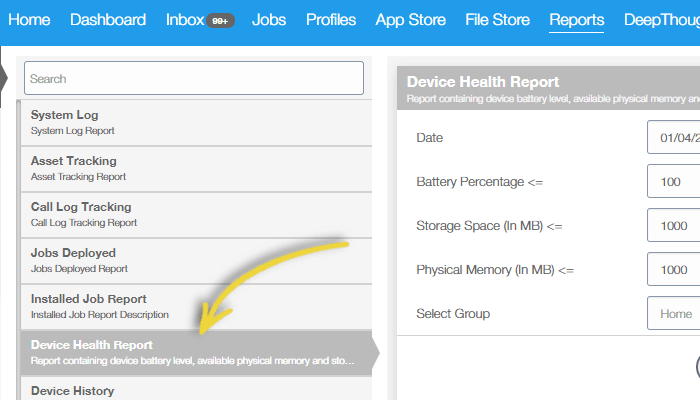Select the Installed Job Report item

tap(196, 307)
